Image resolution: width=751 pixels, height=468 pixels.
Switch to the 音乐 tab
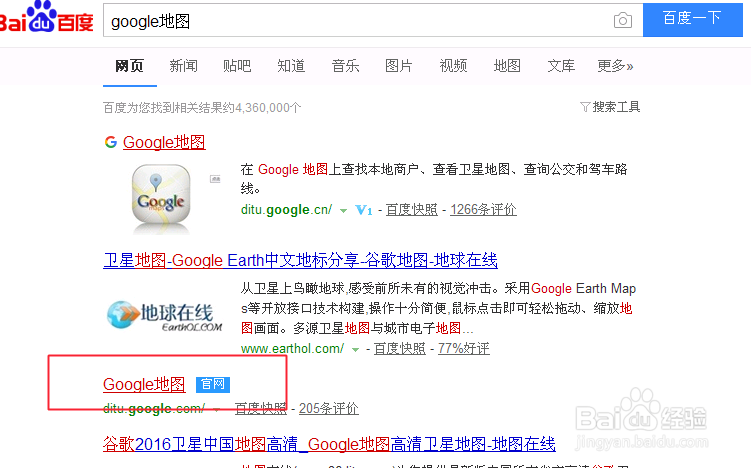(x=345, y=66)
